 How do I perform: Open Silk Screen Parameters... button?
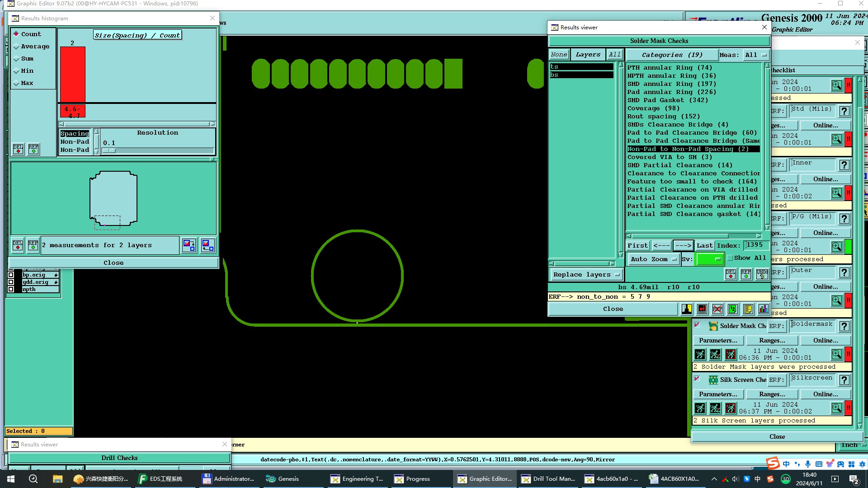(x=718, y=394)
